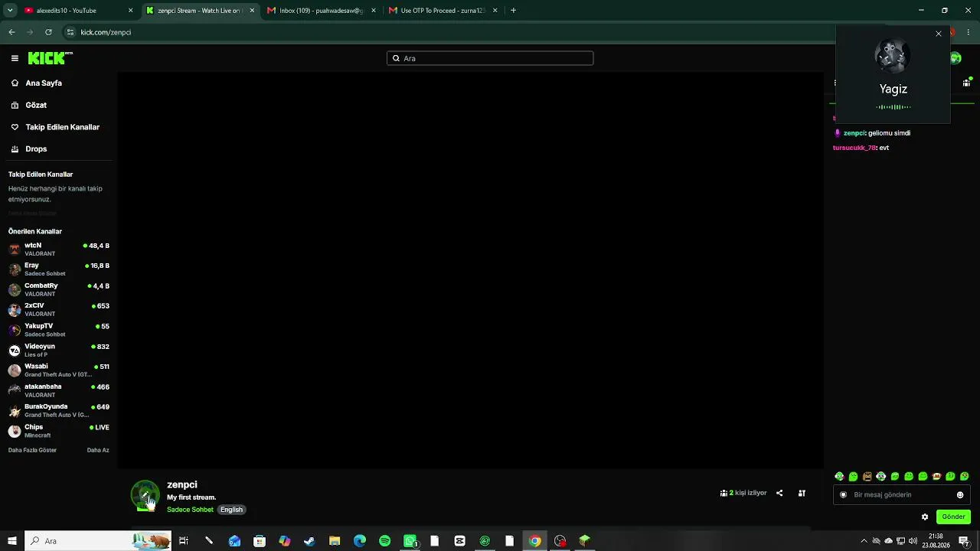The image size is (980, 551).
Task: Open Gözat browse page
Action: pyautogui.click(x=36, y=105)
